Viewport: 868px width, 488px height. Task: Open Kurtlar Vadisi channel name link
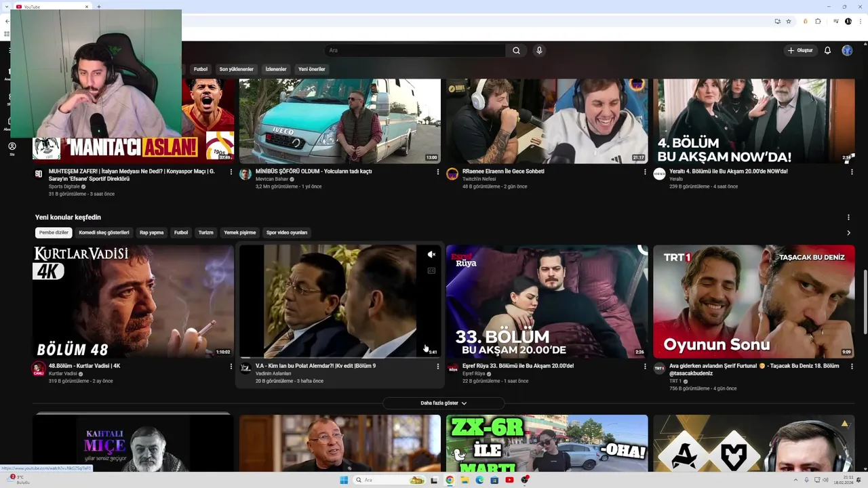(x=62, y=373)
